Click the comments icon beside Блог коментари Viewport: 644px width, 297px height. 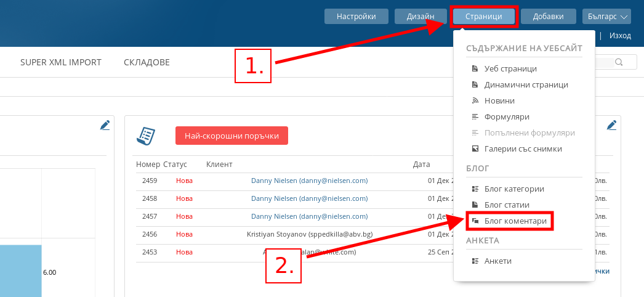475,221
